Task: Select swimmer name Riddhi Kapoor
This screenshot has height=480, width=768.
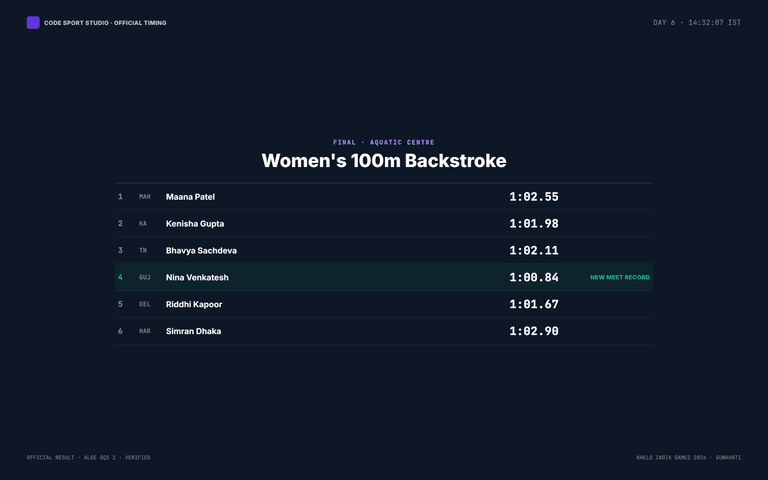Action: pyautogui.click(x=194, y=305)
